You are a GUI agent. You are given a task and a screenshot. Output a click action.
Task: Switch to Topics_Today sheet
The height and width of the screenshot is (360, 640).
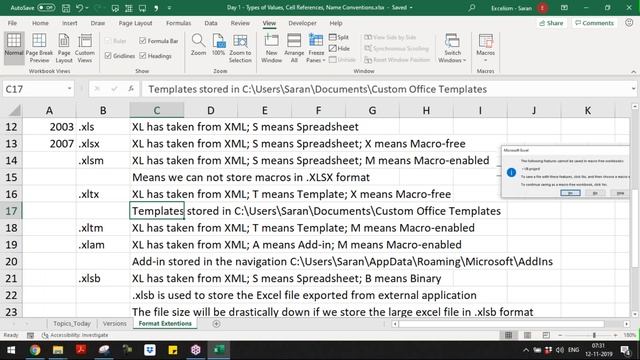72,323
